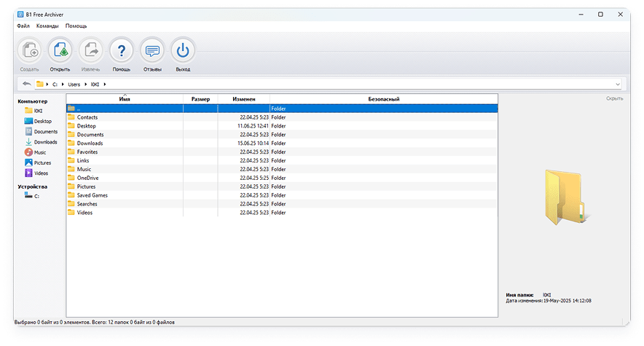Open Videos in the Компьютер sidebar

(36, 173)
